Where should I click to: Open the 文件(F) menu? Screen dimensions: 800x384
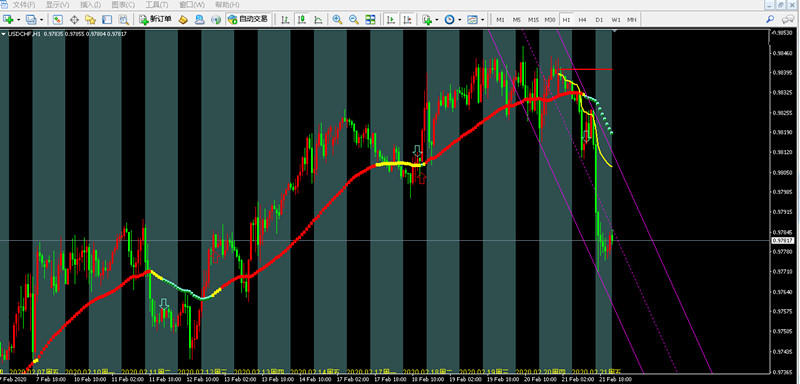(x=24, y=5)
